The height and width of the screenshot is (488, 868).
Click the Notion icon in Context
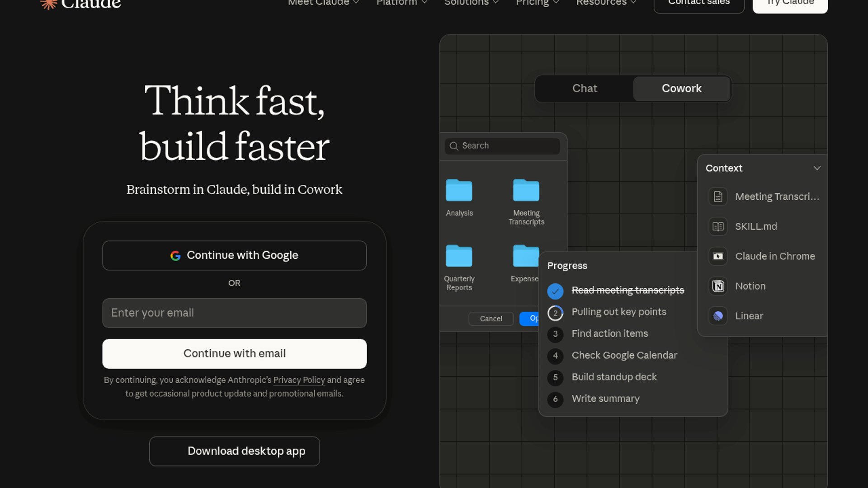pyautogui.click(x=718, y=286)
